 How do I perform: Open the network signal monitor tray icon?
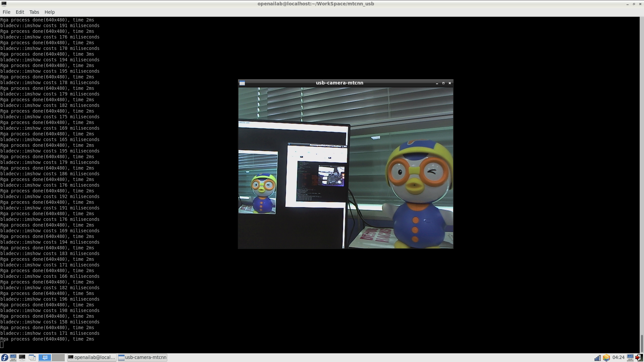[597, 358]
